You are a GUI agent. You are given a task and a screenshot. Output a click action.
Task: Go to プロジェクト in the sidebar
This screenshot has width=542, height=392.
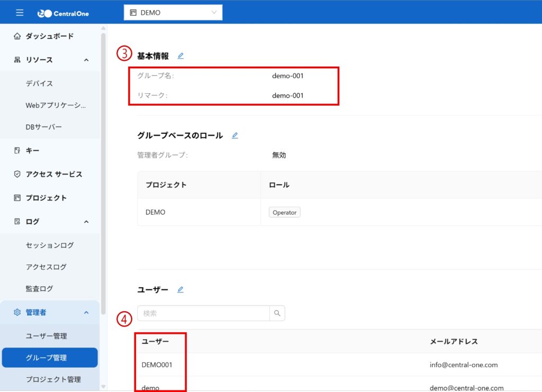(x=46, y=198)
